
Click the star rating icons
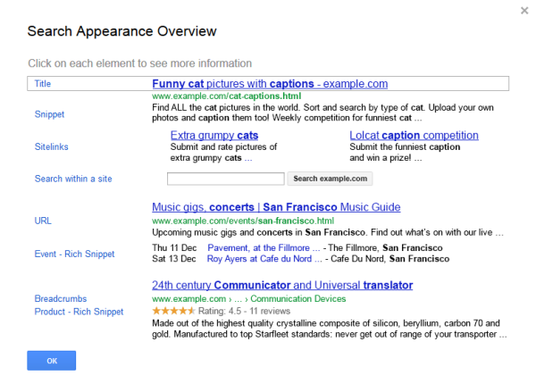tap(173, 311)
